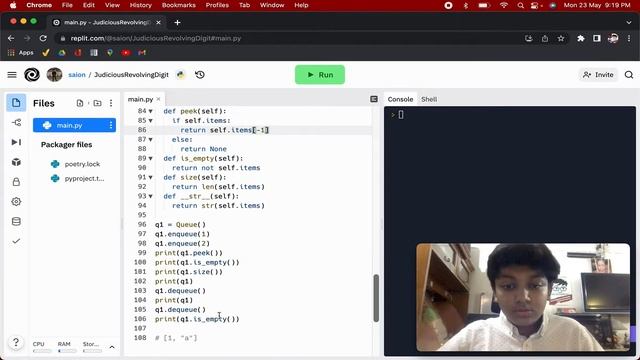Viewport: 640px width, 360px height.
Task: Click the Python language badge icon
Action: click(x=180, y=75)
